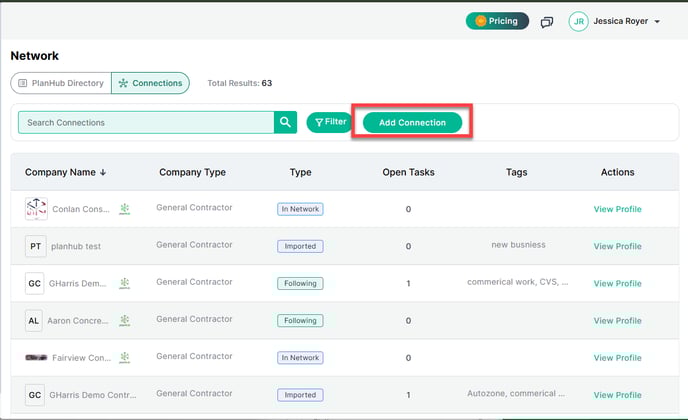Click the green network icon beside Conlan
The image size is (688, 420).
point(125,209)
